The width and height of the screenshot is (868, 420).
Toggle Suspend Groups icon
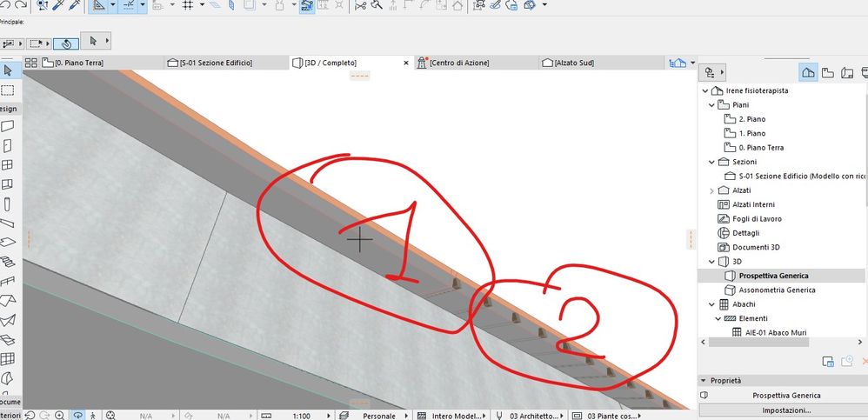click(x=307, y=5)
